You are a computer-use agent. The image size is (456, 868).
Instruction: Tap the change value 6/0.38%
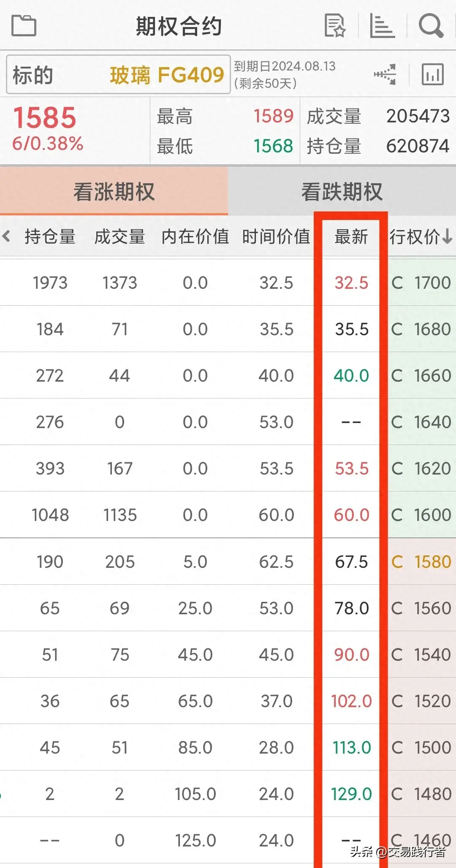pos(48,144)
